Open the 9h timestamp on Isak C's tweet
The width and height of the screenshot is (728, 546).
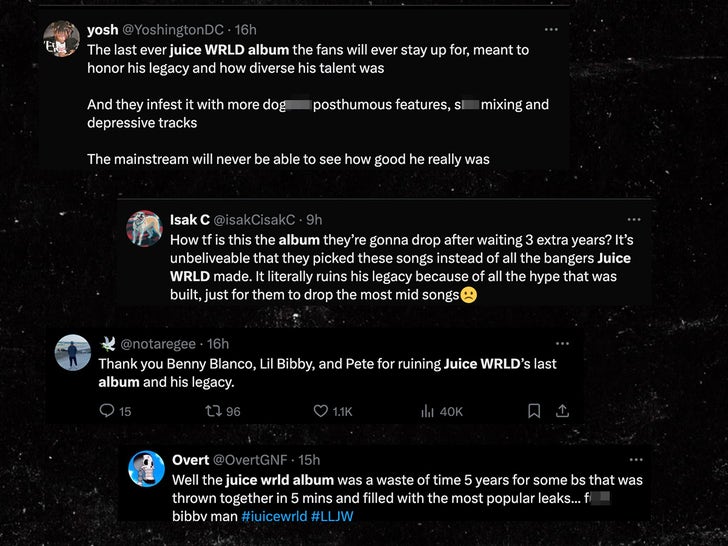pos(313,219)
